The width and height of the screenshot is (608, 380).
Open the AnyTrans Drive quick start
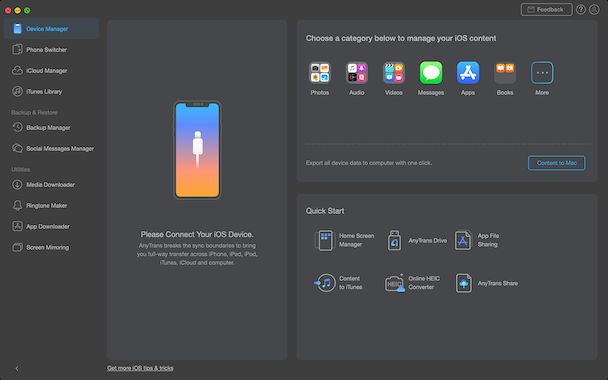417,240
